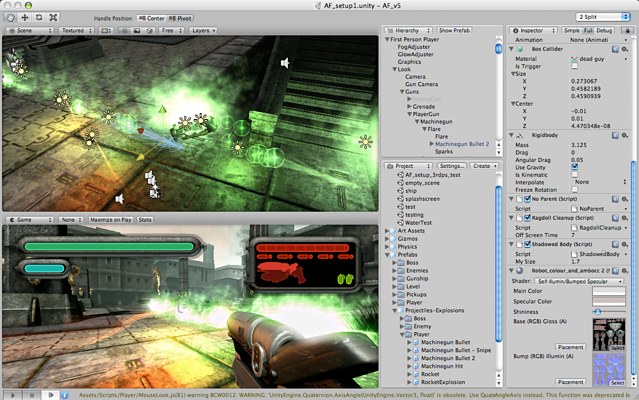Expand the Grenade hierarchy node
This screenshot has width=639, height=400.
409,106
